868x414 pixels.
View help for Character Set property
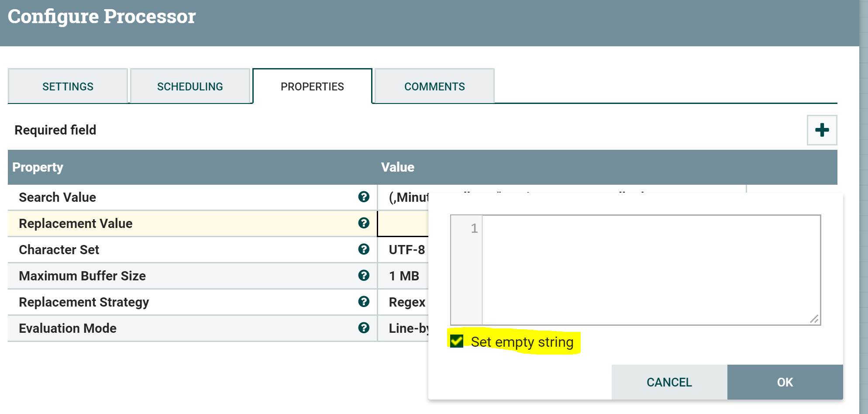pos(364,250)
